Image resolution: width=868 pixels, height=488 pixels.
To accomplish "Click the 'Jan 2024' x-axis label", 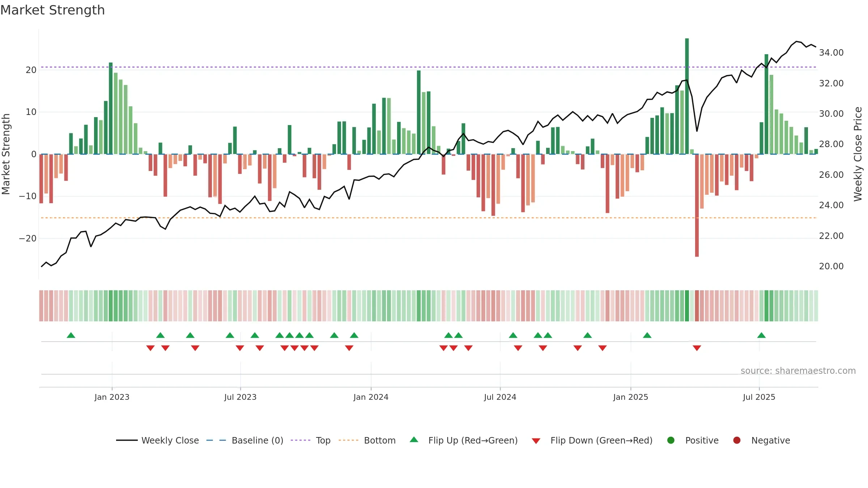I will pyautogui.click(x=371, y=397).
